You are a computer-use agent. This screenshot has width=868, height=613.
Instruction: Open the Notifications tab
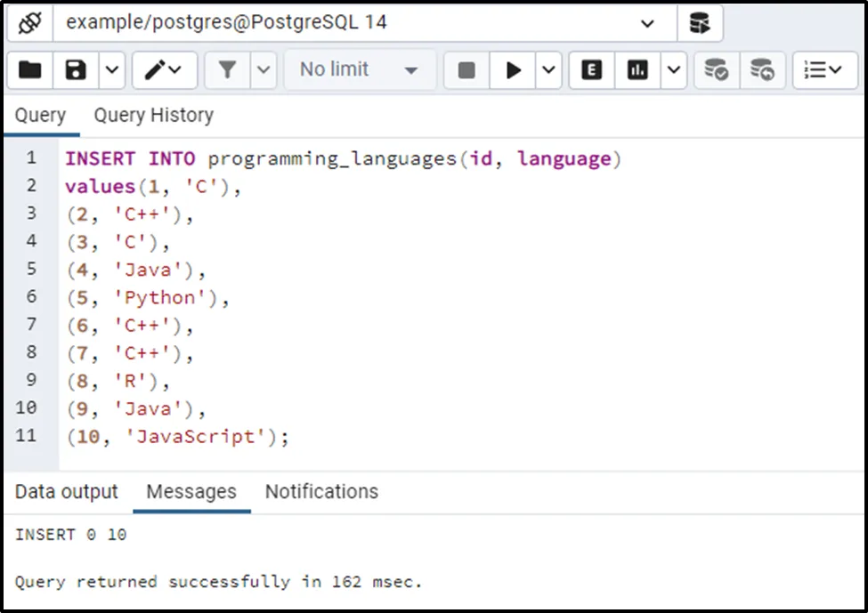point(321,492)
